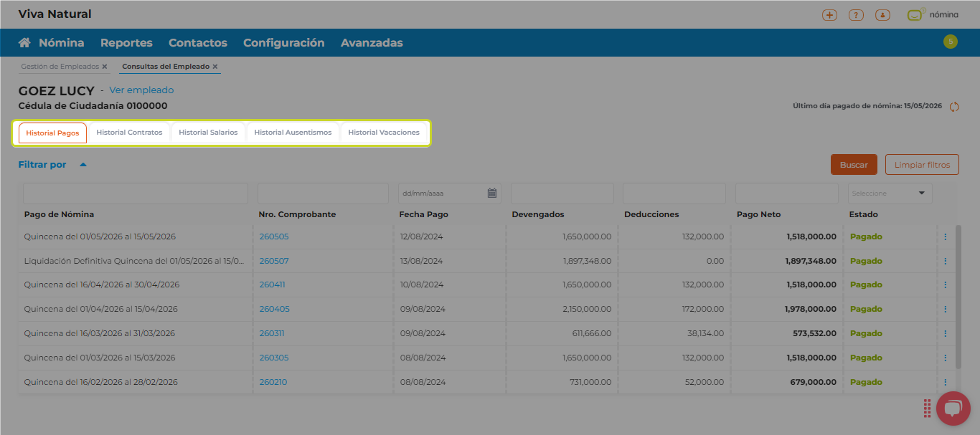
Task: Select the Consultas del Empleado tab
Action: point(166,67)
